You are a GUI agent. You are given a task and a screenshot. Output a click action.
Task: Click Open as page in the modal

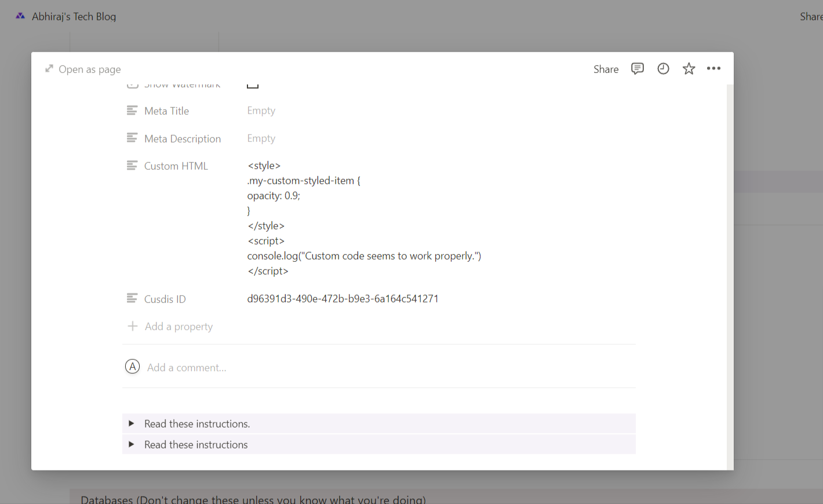[83, 70]
